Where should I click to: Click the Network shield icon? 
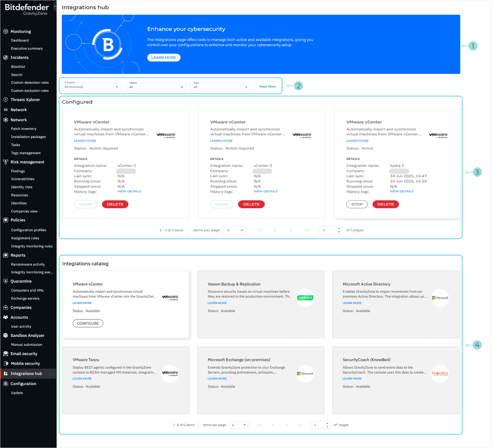point(6,120)
